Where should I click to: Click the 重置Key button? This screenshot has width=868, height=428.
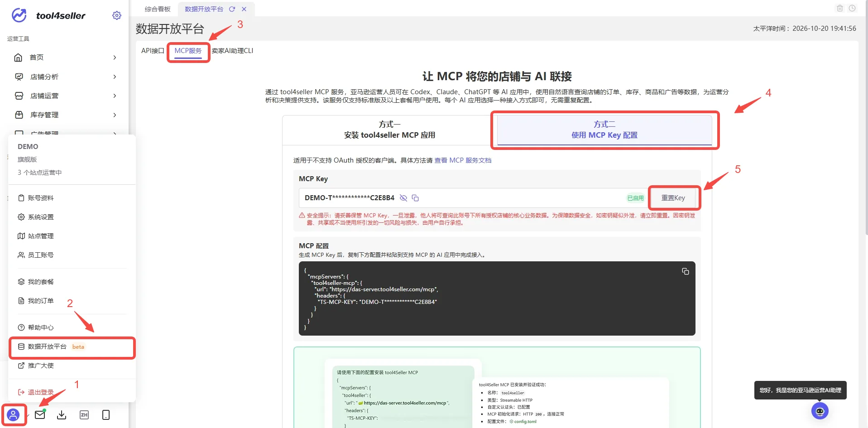click(x=673, y=198)
